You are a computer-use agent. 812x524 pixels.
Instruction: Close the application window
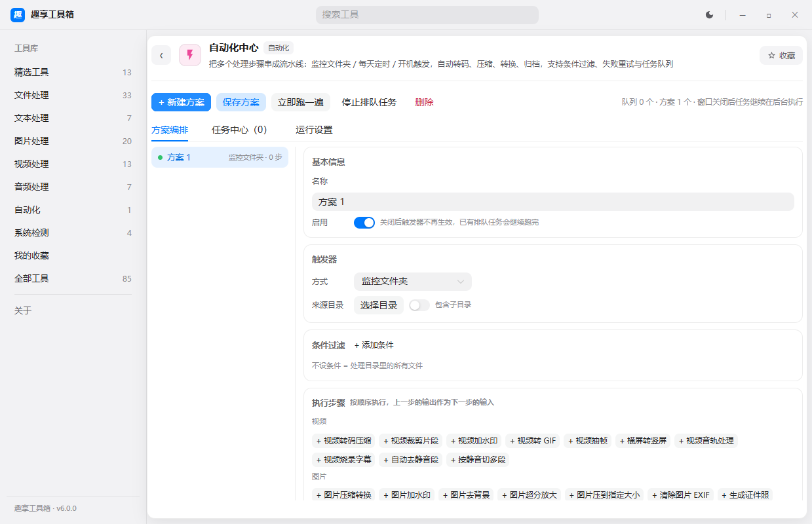click(794, 14)
